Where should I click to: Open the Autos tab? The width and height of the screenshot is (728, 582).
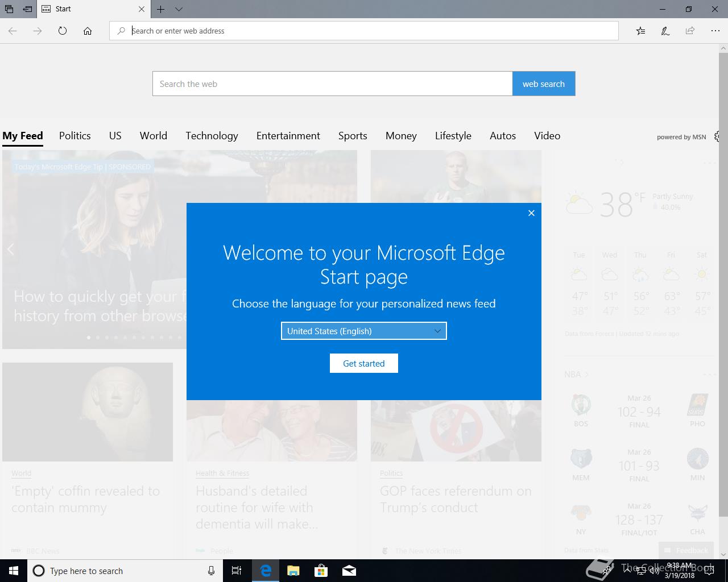click(x=503, y=135)
